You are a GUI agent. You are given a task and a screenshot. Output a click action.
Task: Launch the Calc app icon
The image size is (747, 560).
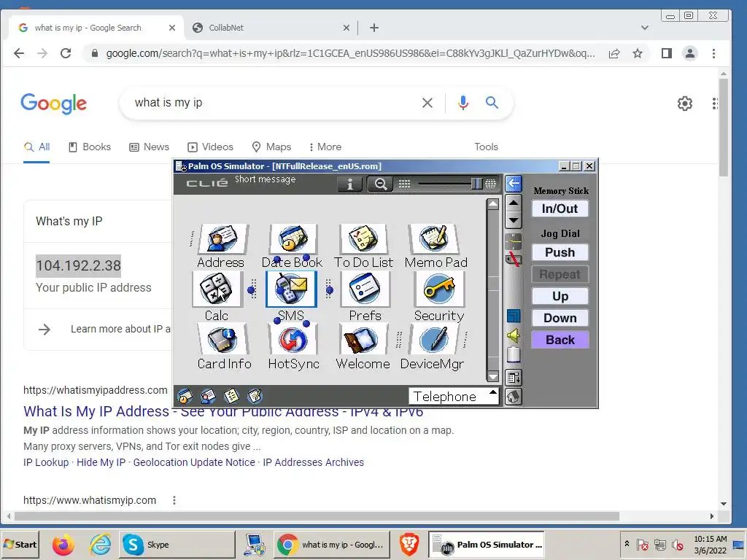(x=216, y=289)
